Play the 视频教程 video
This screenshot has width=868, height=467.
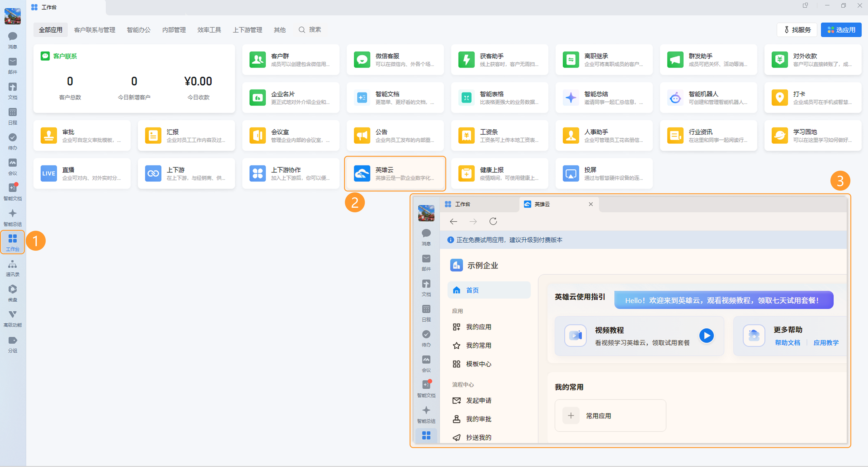coord(706,336)
